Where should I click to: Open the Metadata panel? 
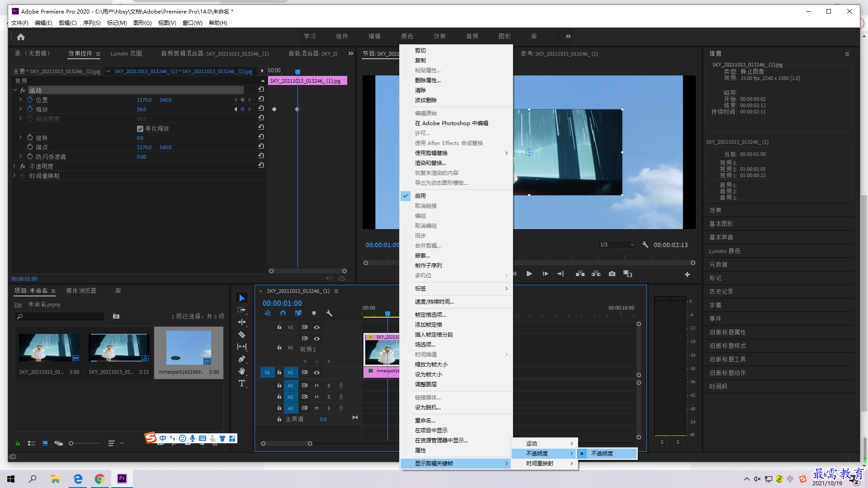tap(718, 264)
